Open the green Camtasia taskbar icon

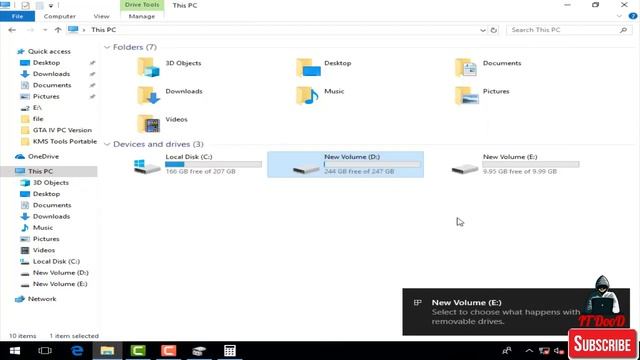tap(138, 351)
